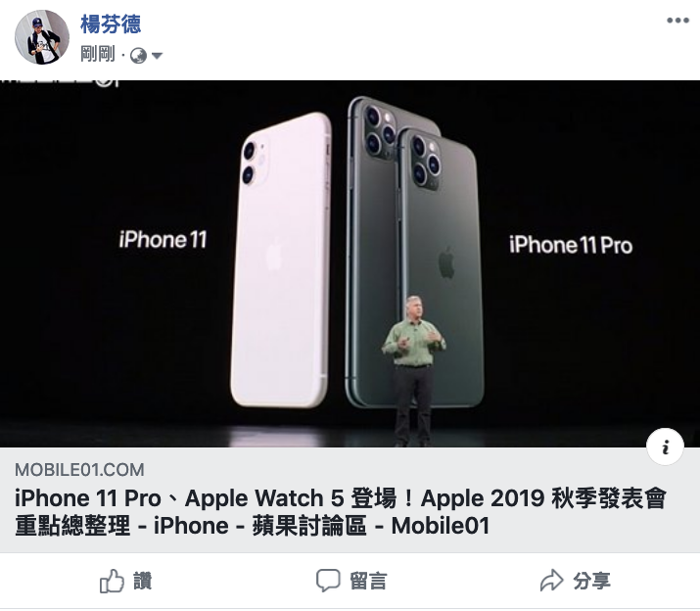This screenshot has height=611, width=700.
Task: Click the 剛剛 timestamp link
Action: [98, 55]
